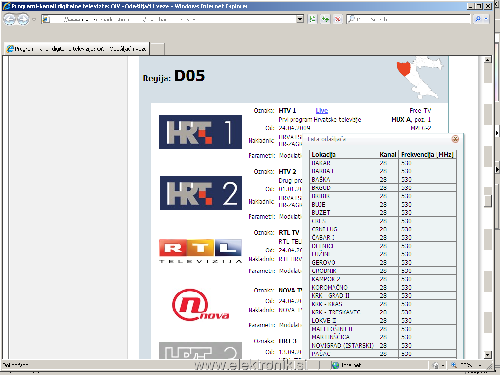Go back with the browser Back button
This screenshot has height=375, width=500.
10,19
